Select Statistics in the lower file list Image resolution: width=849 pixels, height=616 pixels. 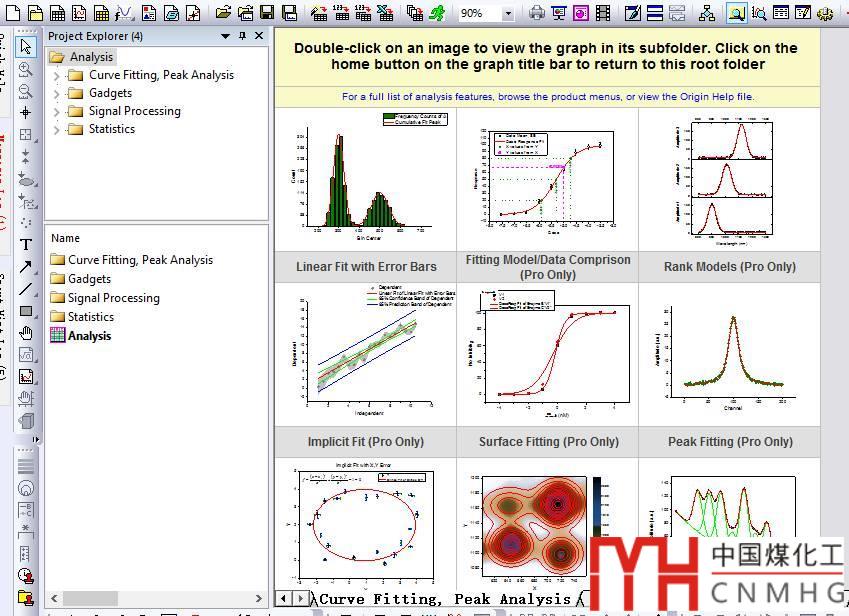click(x=82, y=317)
